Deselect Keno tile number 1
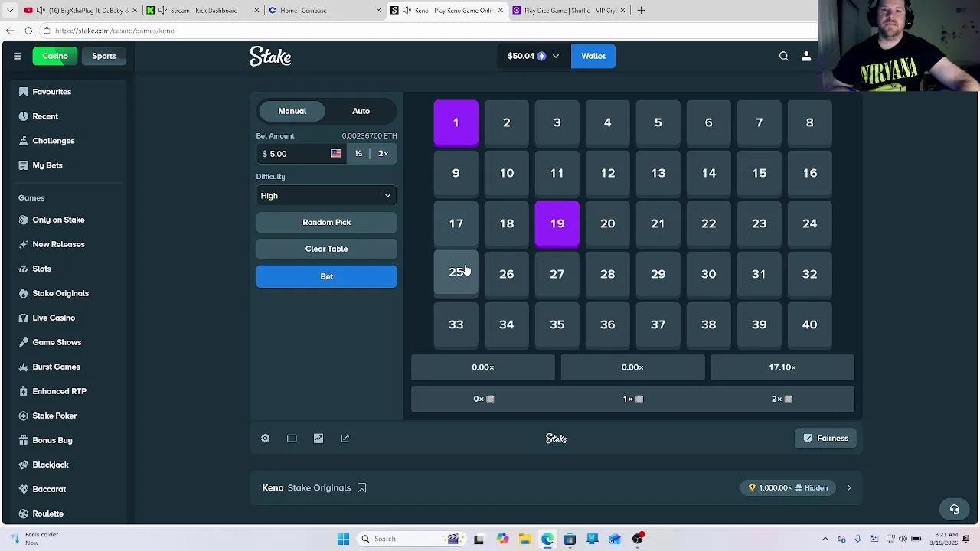Image resolution: width=980 pixels, height=551 pixels. [456, 122]
